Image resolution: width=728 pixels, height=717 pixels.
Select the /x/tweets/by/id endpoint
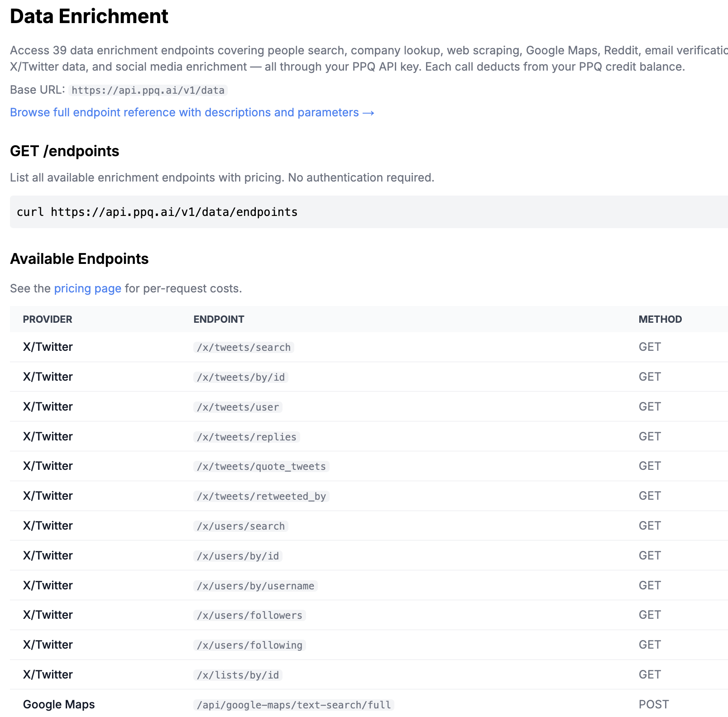tap(240, 377)
